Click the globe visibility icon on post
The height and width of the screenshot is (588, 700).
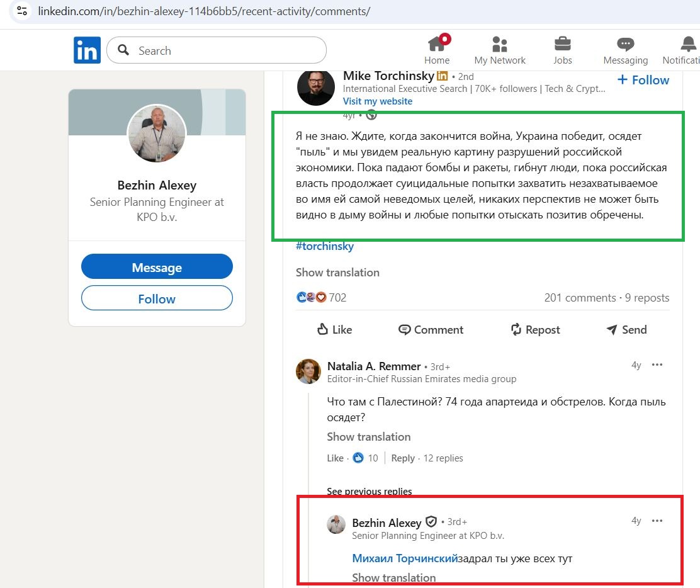coord(371,115)
